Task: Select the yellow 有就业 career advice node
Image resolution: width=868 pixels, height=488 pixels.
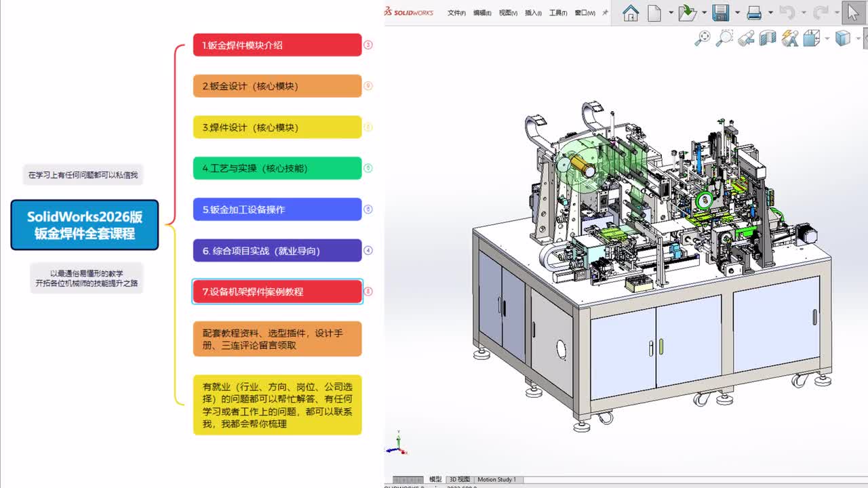Action: click(277, 405)
